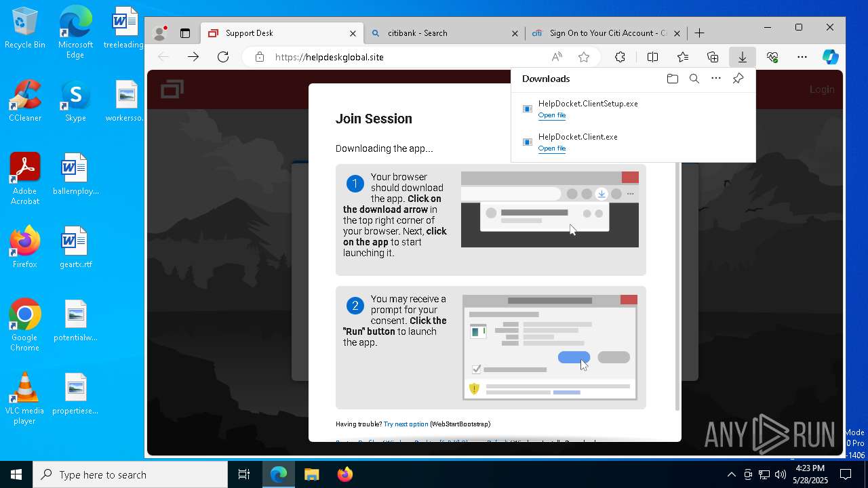Pin the Downloads panel

(738, 79)
